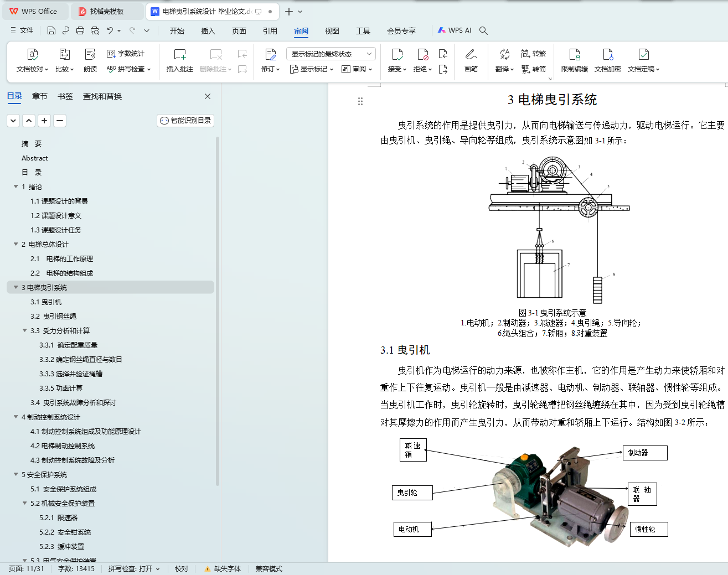The width and height of the screenshot is (728, 575).
Task: Start 朗读 read-aloud feature
Action: [x=90, y=60]
